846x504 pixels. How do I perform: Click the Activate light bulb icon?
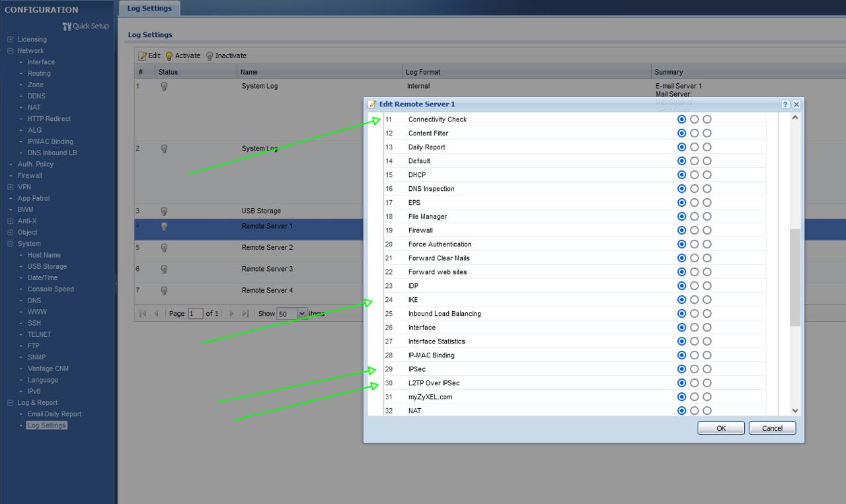click(x=169, y=55)
